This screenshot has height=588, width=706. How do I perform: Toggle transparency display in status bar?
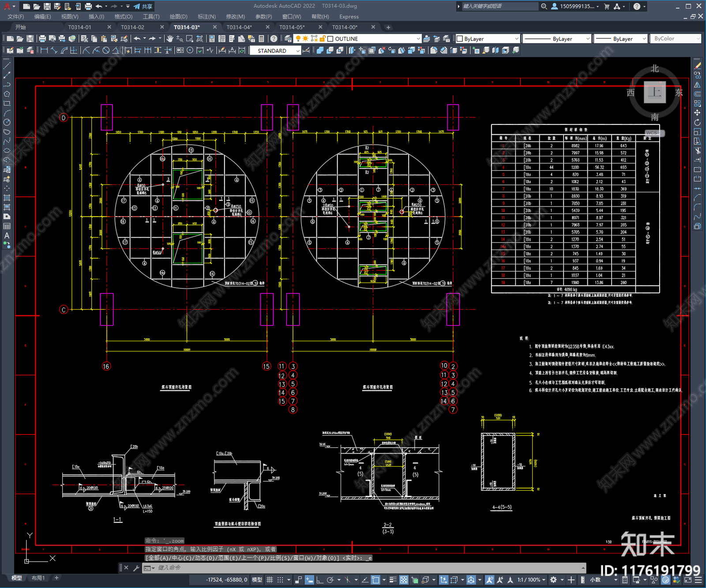click(x=404, y=580)
